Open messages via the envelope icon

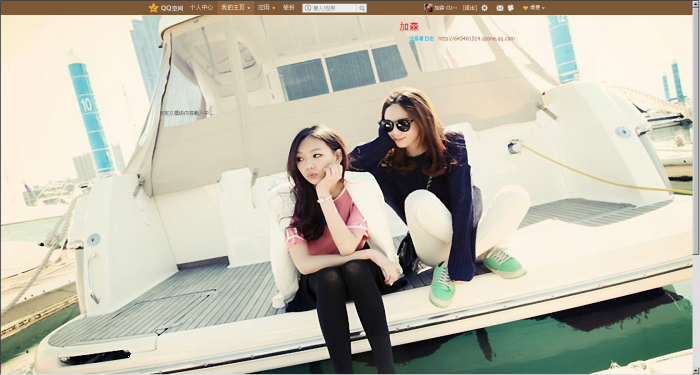pos(500,8)
